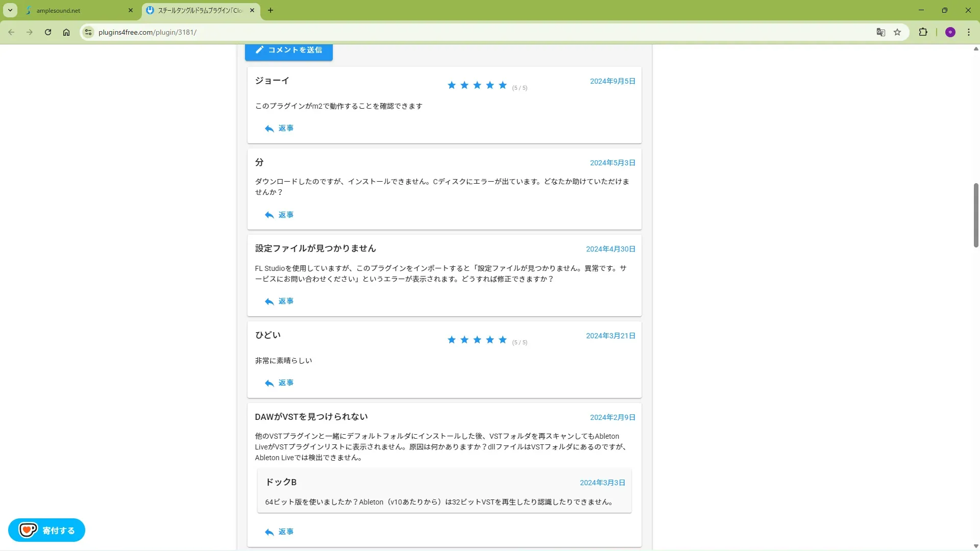Go back to previous page
The width and height of the screenshot is (980, 551).
click(11, 32)
